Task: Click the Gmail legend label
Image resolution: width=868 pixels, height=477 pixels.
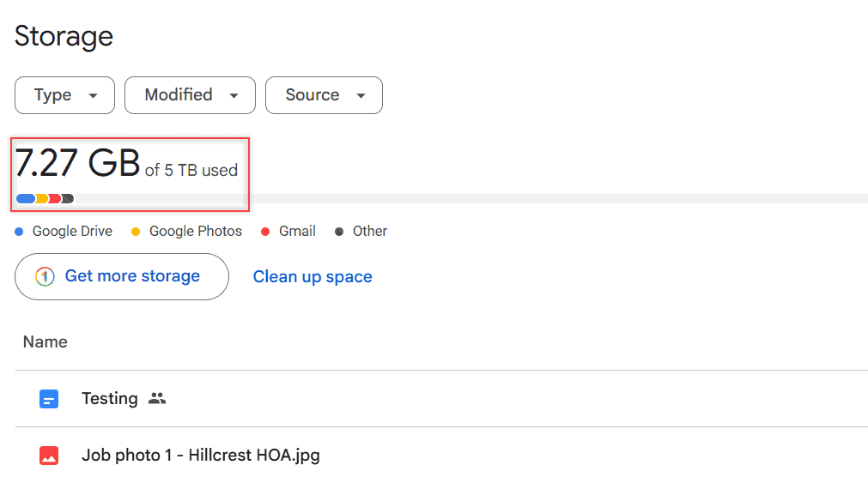Action: [x=297, y=232]
